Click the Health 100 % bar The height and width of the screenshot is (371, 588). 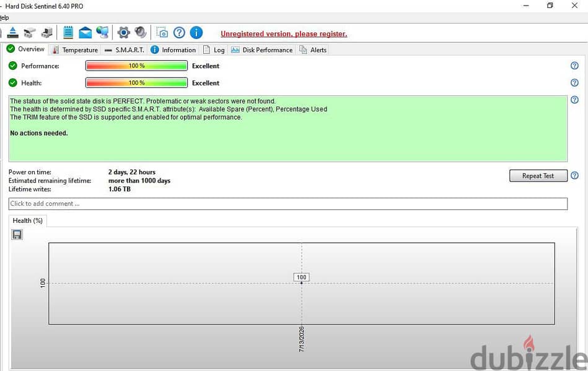136,83
